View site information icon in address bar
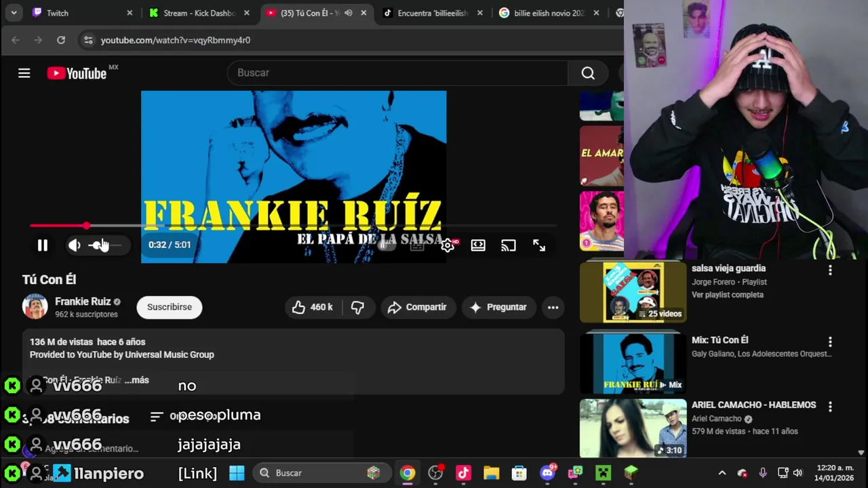Screen dimensions: 868x488 click(88, 40)
